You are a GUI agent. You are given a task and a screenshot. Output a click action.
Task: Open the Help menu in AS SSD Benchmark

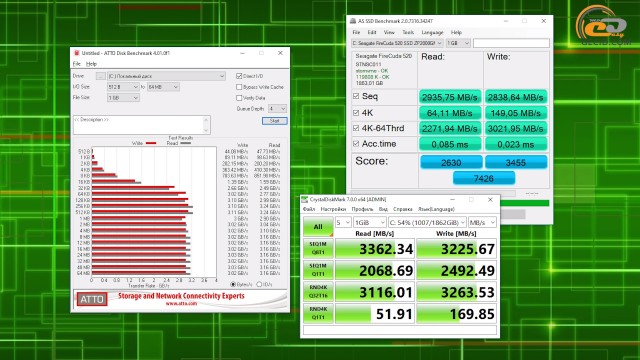[456, 32]
